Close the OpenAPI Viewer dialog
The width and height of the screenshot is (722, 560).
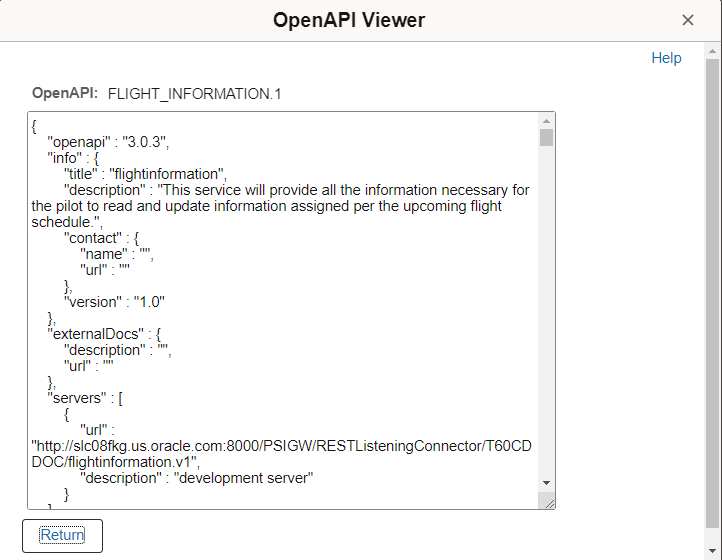point(687,20)
